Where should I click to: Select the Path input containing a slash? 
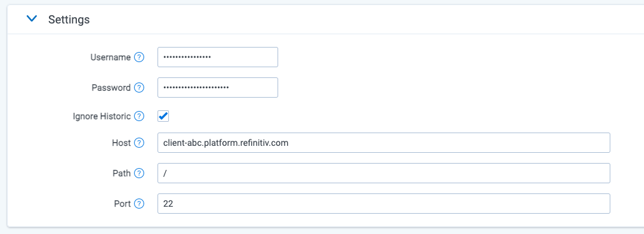click(x=384, y=173)
